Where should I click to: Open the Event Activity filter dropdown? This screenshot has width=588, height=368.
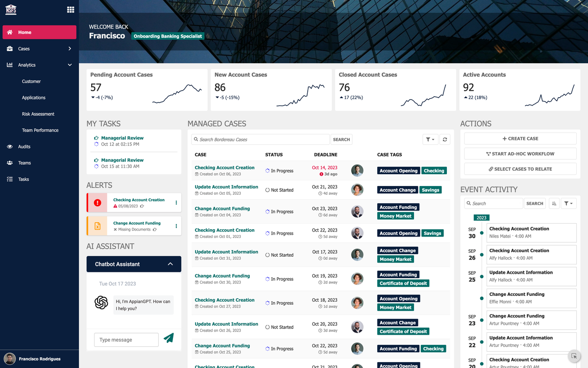(x=568, y=203)
